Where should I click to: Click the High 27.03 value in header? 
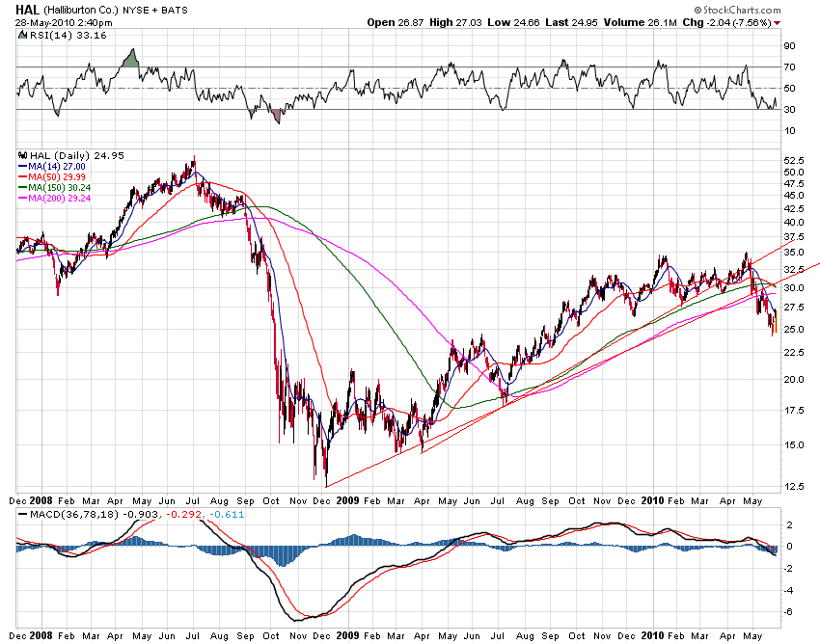(455, 22)
